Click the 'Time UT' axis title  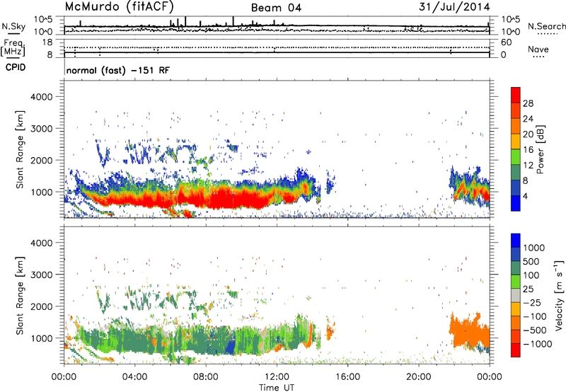click(277, 388)
